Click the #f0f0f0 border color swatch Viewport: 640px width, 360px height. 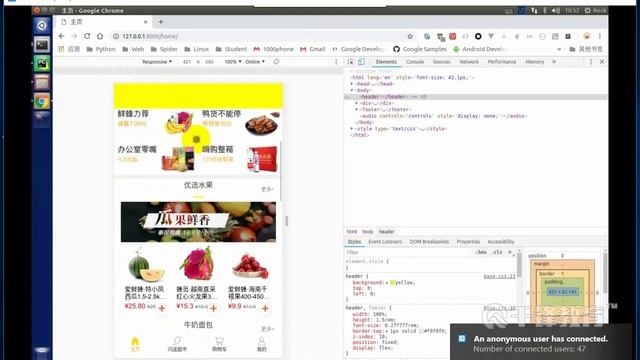(x=421, y=331)
